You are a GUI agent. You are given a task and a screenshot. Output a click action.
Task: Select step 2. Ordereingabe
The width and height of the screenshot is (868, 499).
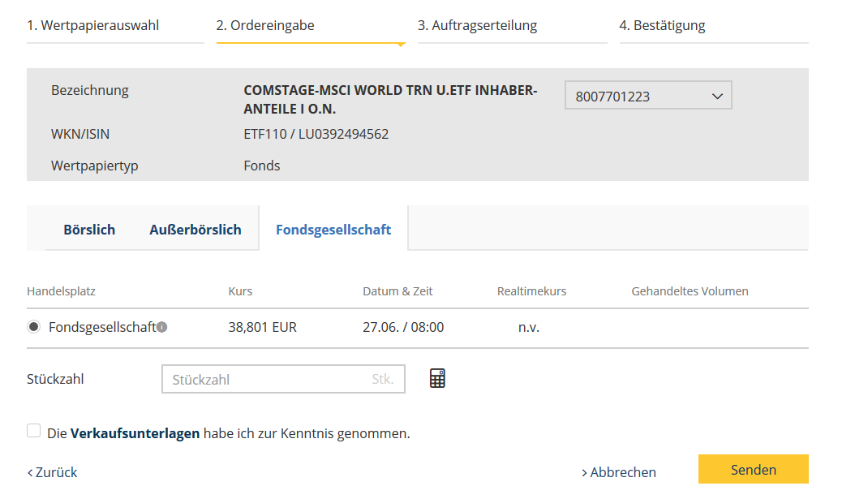(x=265, y=25)
